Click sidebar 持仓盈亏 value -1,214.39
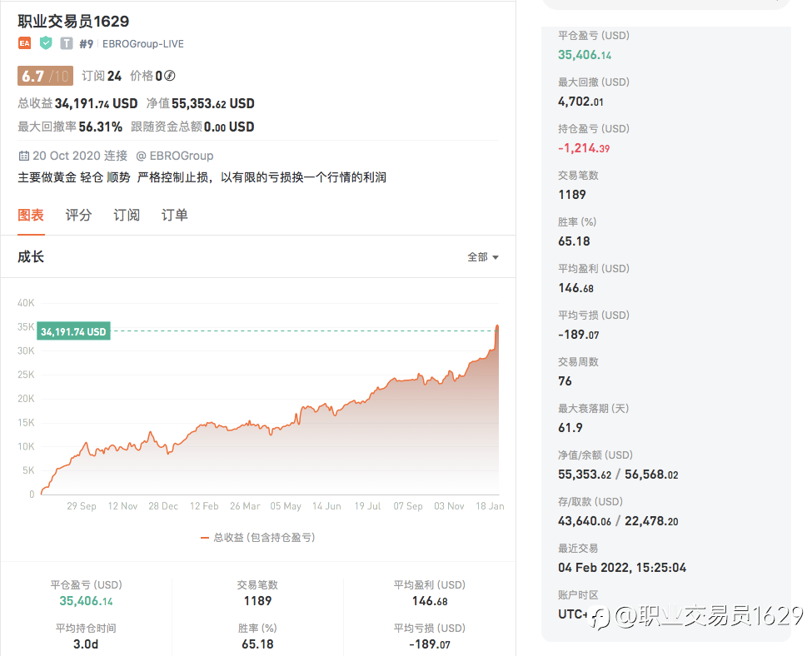Screen dimensions: 812x656 pos(584,148)
